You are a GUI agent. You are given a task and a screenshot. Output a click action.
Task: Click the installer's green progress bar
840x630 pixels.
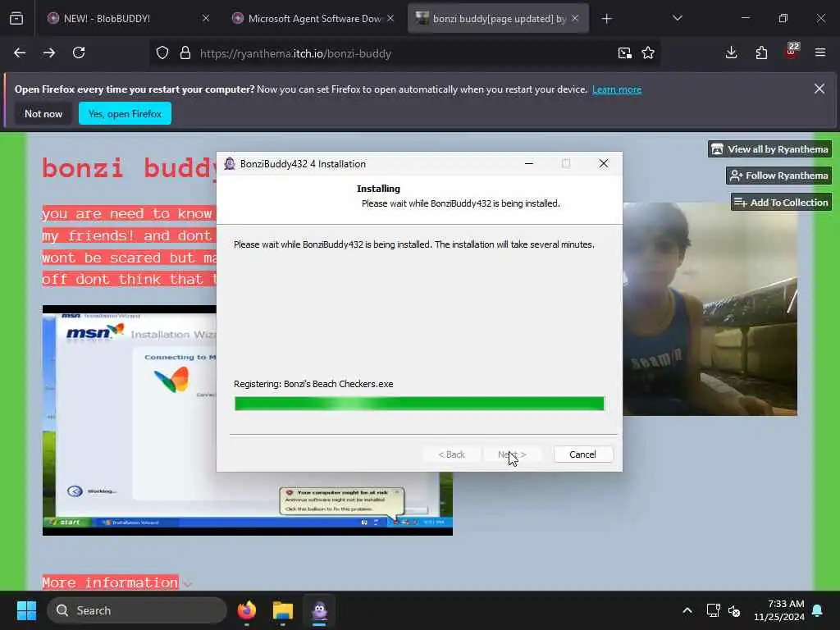[x=419, y=404]
